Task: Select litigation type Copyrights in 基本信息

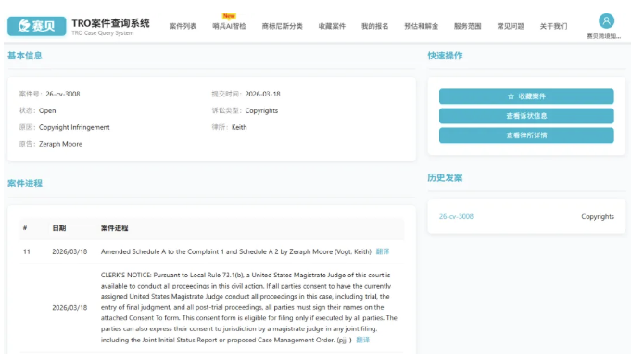Action: click(261, 110)
